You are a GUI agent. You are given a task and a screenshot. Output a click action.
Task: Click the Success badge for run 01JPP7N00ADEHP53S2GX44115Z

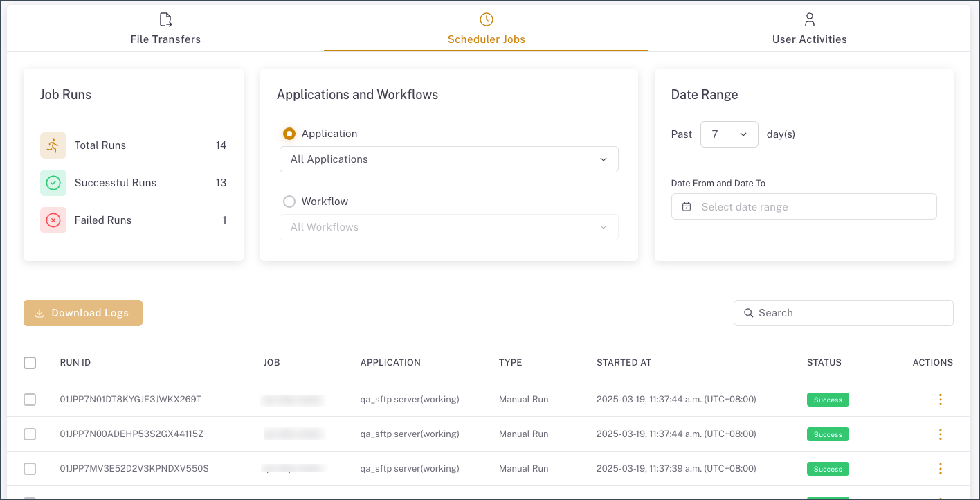point(828,434)
